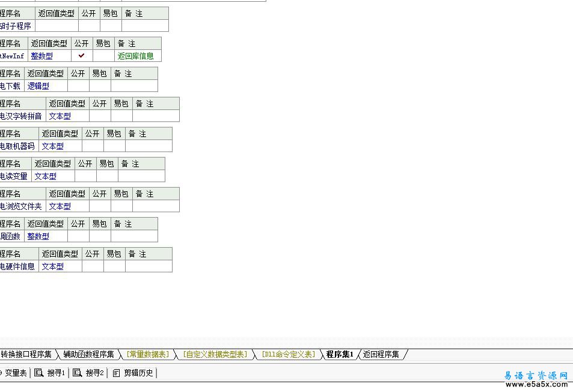Click 整数型 return type of tNewInf
573x392 pixels.
pyautogui.click(x=41, y=56)
